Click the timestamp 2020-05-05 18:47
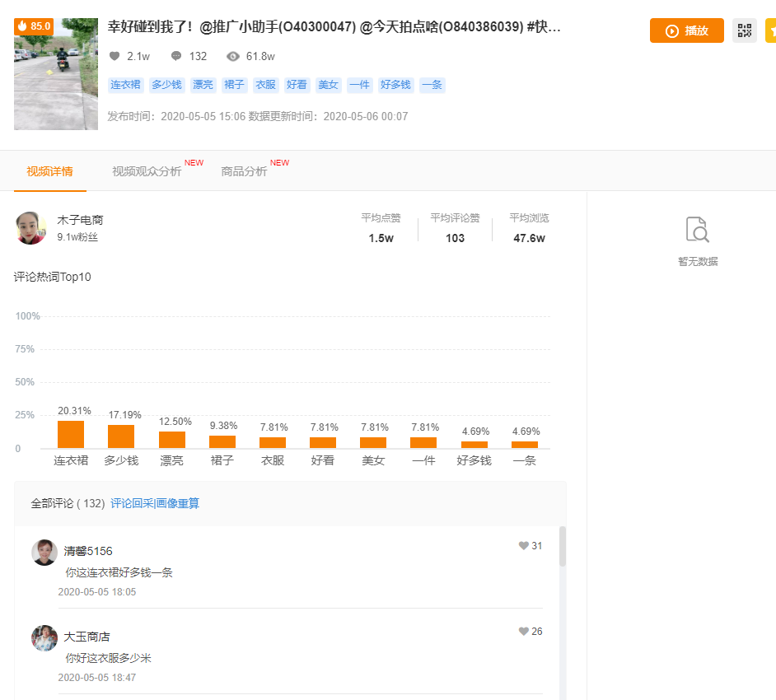776x700 pixels. (97, 678)
